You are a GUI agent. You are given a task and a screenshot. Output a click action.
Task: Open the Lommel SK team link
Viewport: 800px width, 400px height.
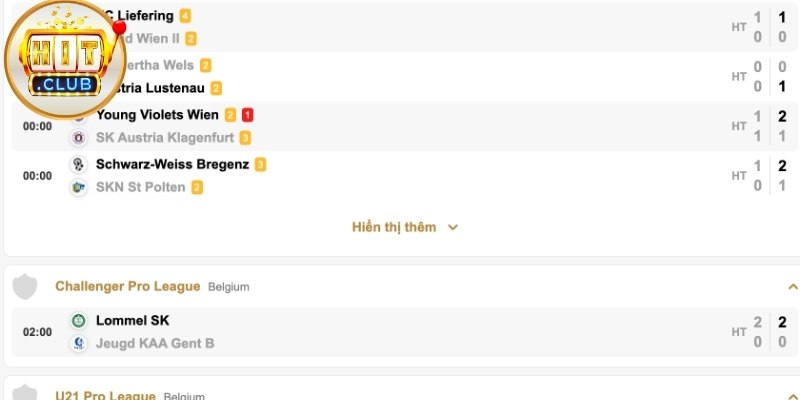[x=132, y=321]
